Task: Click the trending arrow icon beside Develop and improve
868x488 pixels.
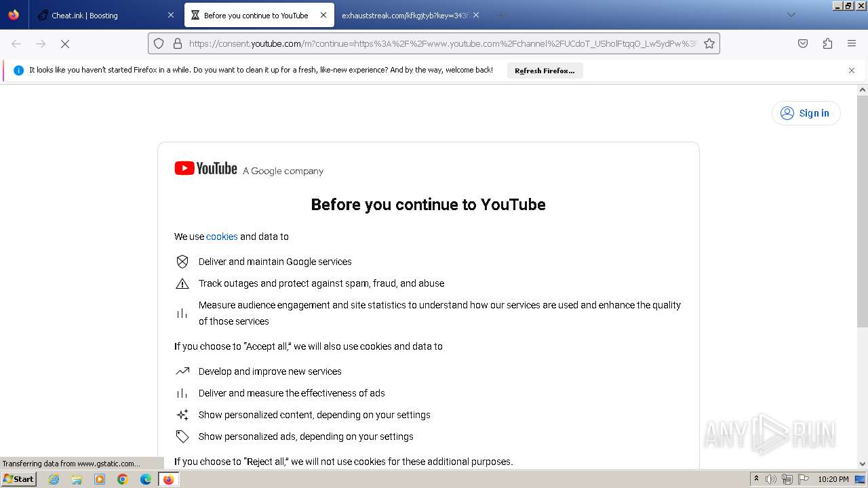Action: (x=182, y=371)
